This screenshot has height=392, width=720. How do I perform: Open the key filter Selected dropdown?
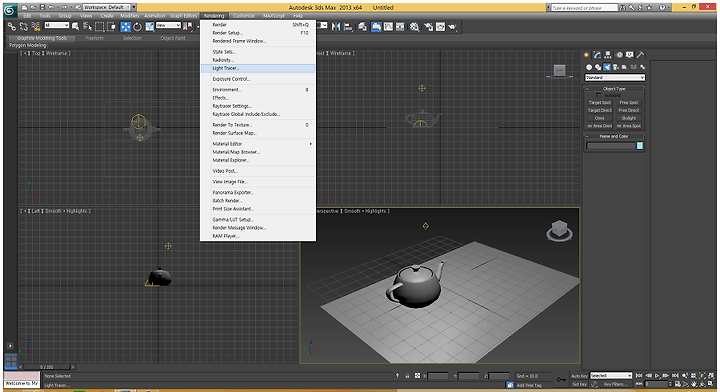point(611,375)
